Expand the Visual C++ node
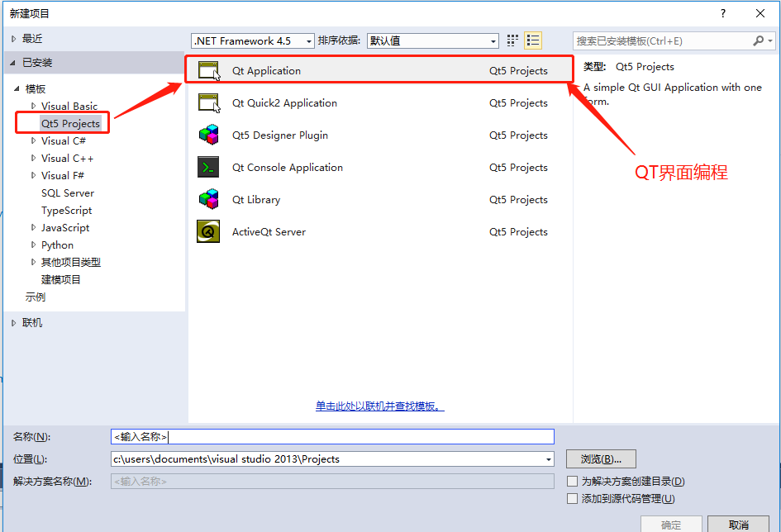Viewport: 781px width, 532px height. coord(33,159)
